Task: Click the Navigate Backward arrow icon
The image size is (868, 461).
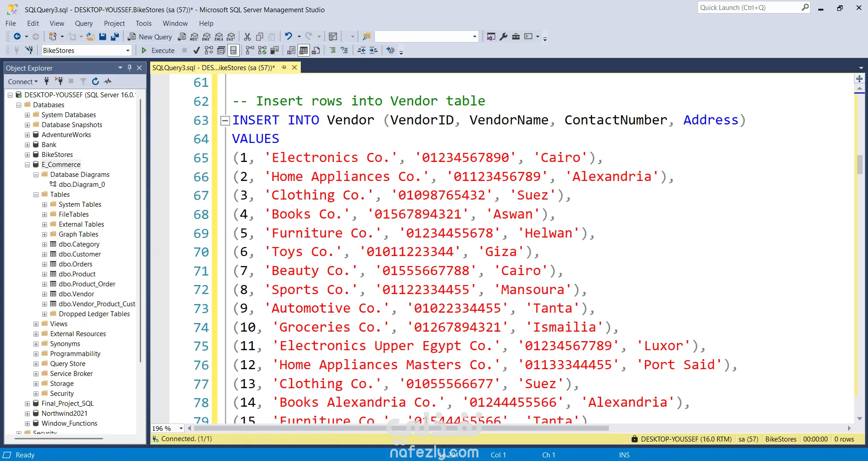Action: [17, 37]
